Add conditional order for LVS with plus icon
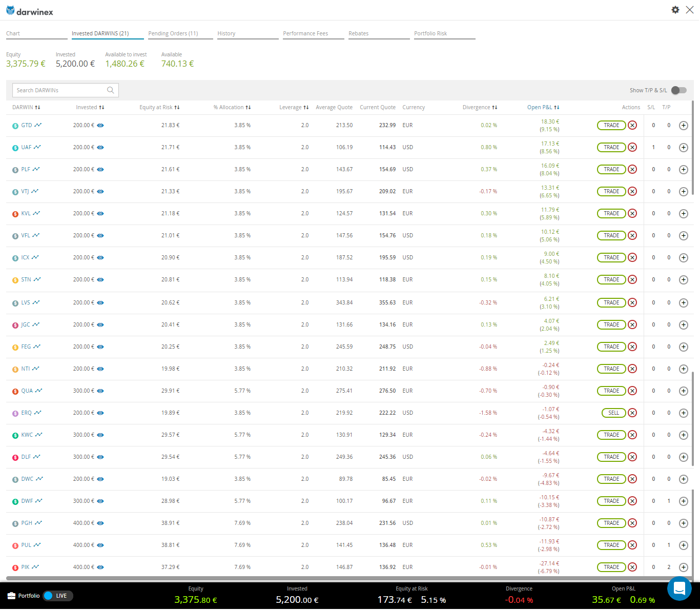The width and height of the screenshot is (700, 610). pyautogui.click(x=683, y=303)
